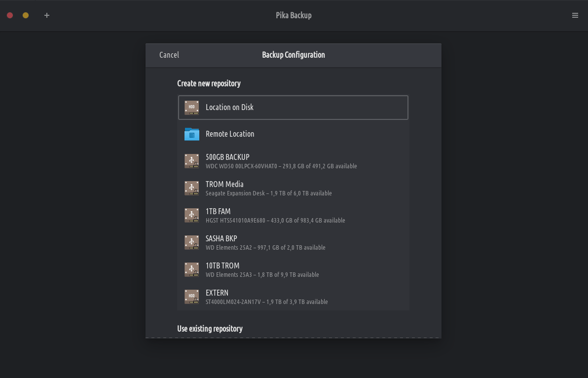Select the 500GB BACKUP drive label

[x=227, y=157]
